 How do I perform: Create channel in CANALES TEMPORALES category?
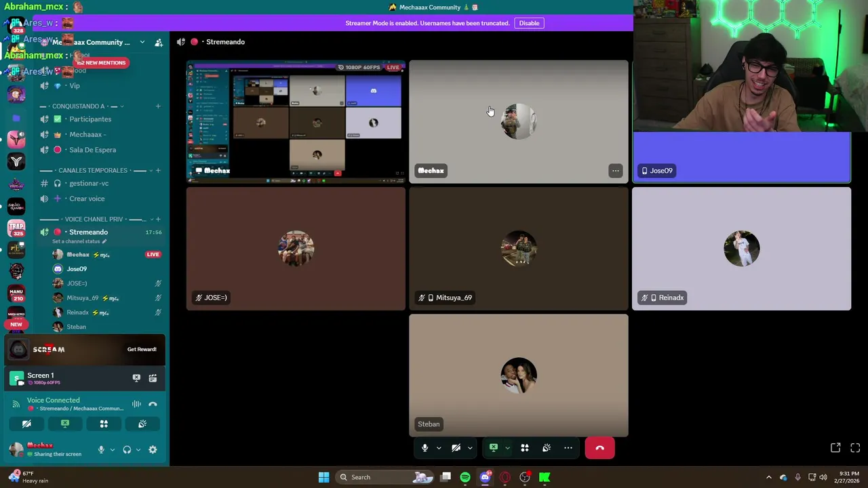click(158, 171)
